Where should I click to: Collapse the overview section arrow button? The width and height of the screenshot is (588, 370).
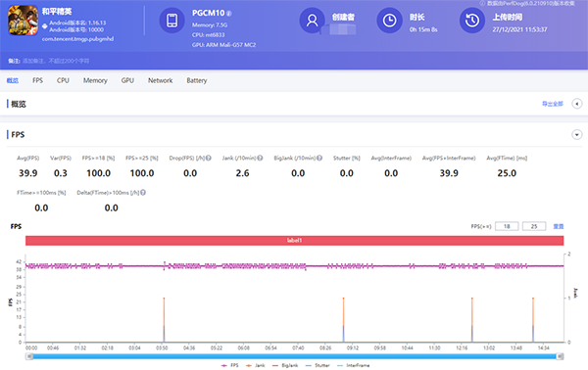pos(577,104)
